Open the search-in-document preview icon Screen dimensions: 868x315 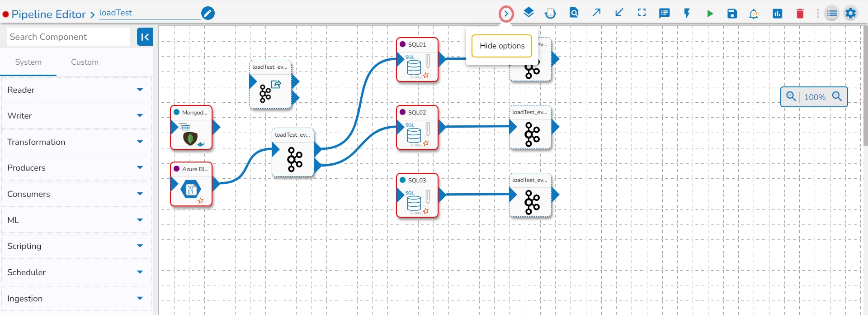click(x=574, y=13)
